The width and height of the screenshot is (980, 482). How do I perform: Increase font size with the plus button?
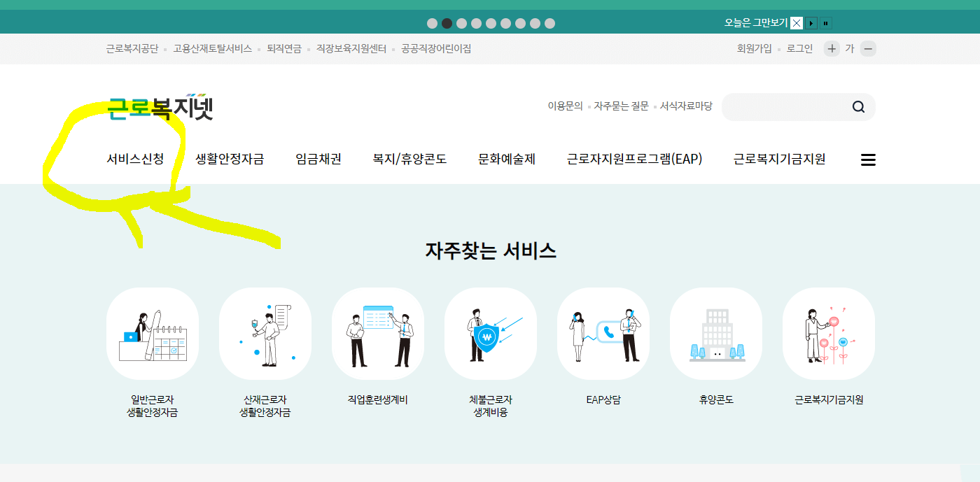coord(831,49)
